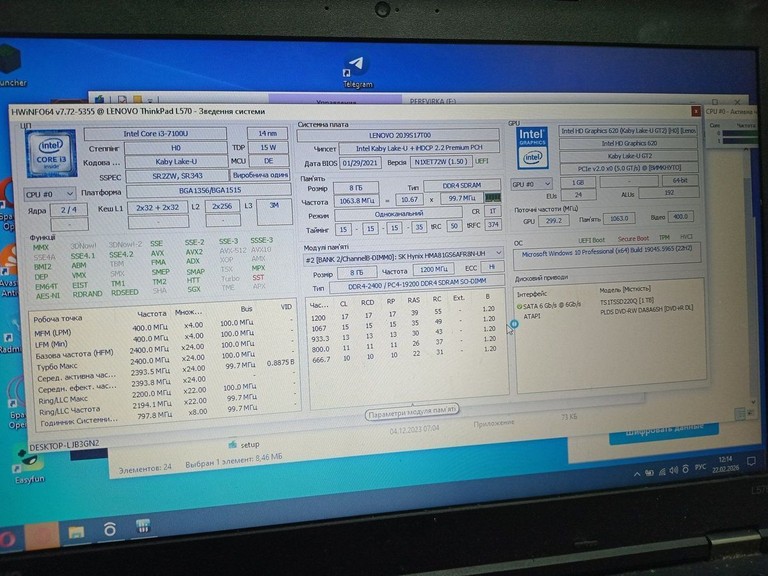Click the AES-NI feature flag
This screenshot has height=576, width=768.
click(x=48, y=296)
